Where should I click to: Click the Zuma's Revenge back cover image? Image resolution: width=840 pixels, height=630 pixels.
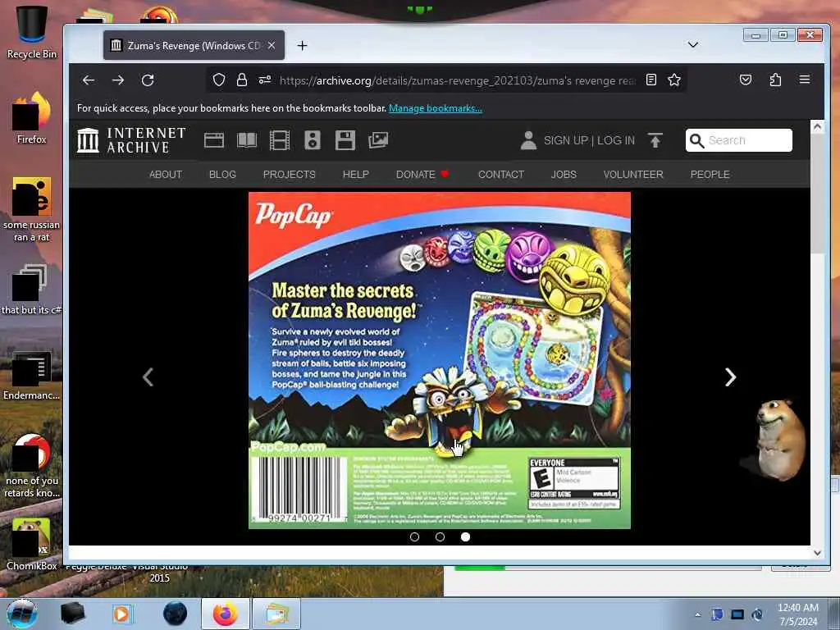coord(440,360)
